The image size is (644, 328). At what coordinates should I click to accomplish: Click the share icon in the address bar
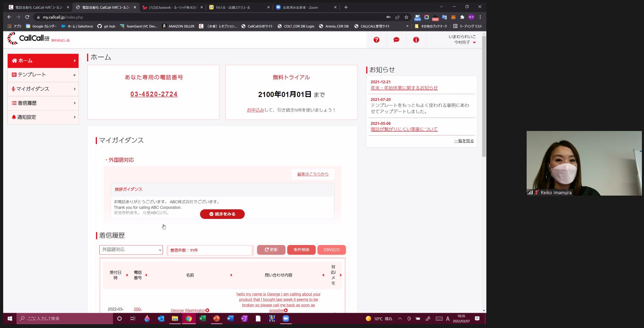coord(397,17)
